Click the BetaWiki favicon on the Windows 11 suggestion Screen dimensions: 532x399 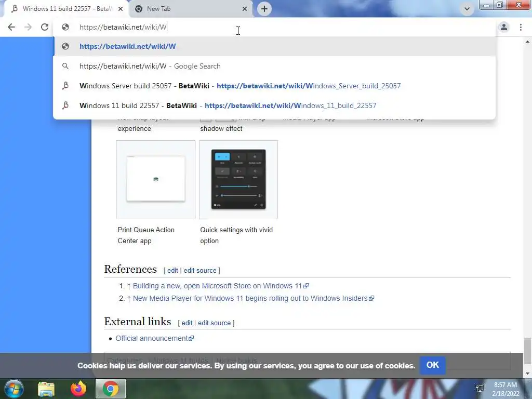click(65, 105)
